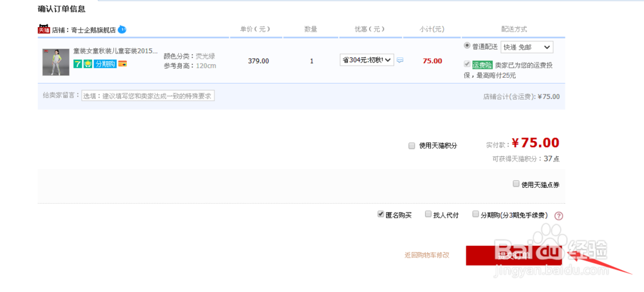Click the 店铺合计(含运费) total text
The image size is (644, 292).
click(521, 96)
